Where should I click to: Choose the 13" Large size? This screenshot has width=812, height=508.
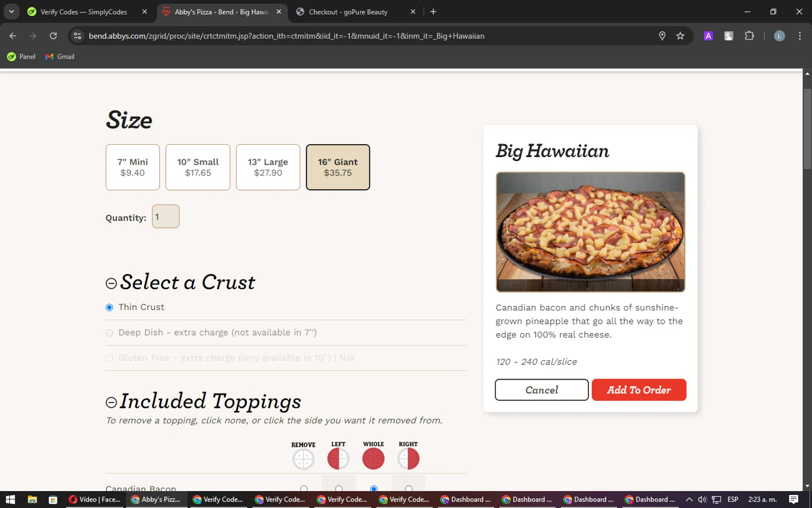click(268, 167)
